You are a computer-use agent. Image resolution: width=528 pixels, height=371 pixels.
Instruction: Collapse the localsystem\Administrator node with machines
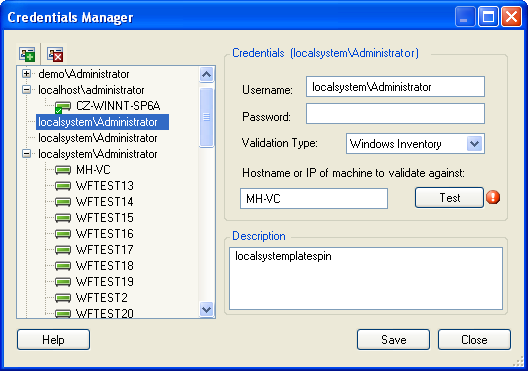click(x=26, y=154)
